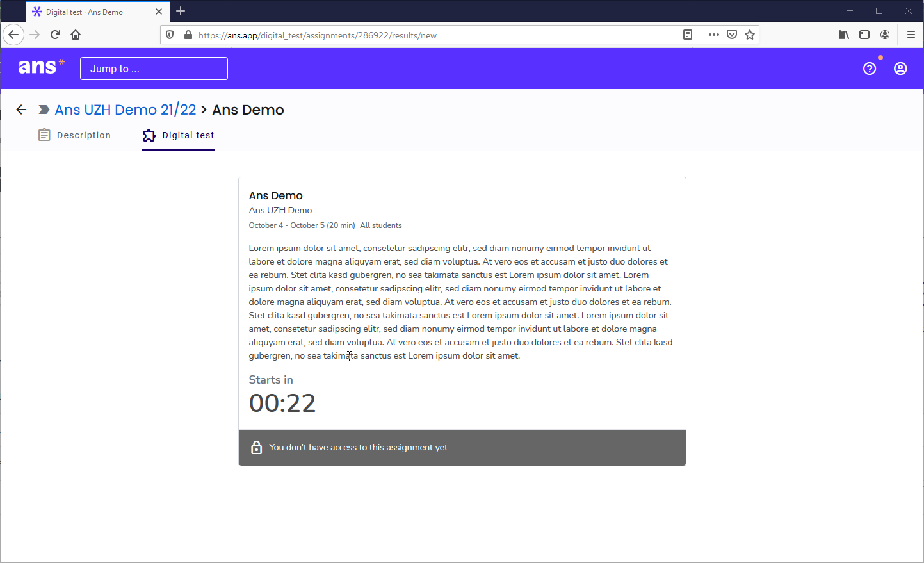Open the help question mark icon
924x563 pixels.
pos(869,69)
